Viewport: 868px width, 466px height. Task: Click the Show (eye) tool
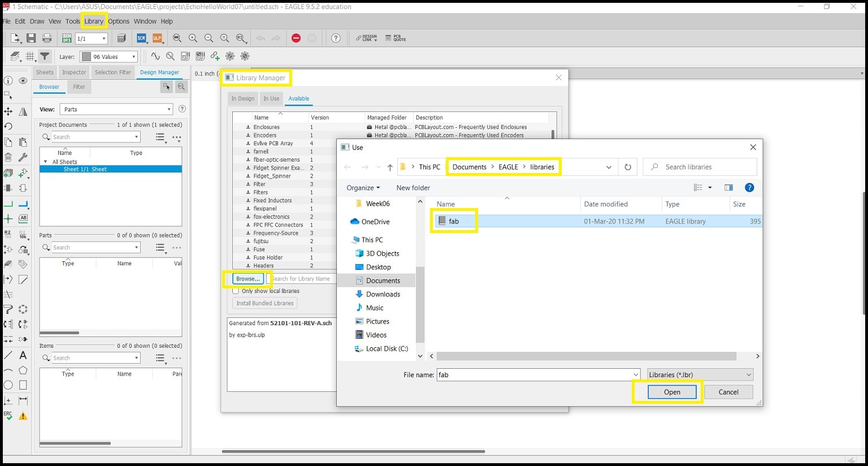23,81
